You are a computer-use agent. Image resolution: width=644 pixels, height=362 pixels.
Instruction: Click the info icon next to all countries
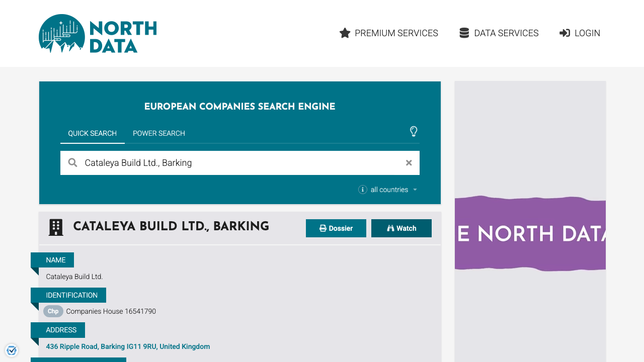(x=362, y=190)
